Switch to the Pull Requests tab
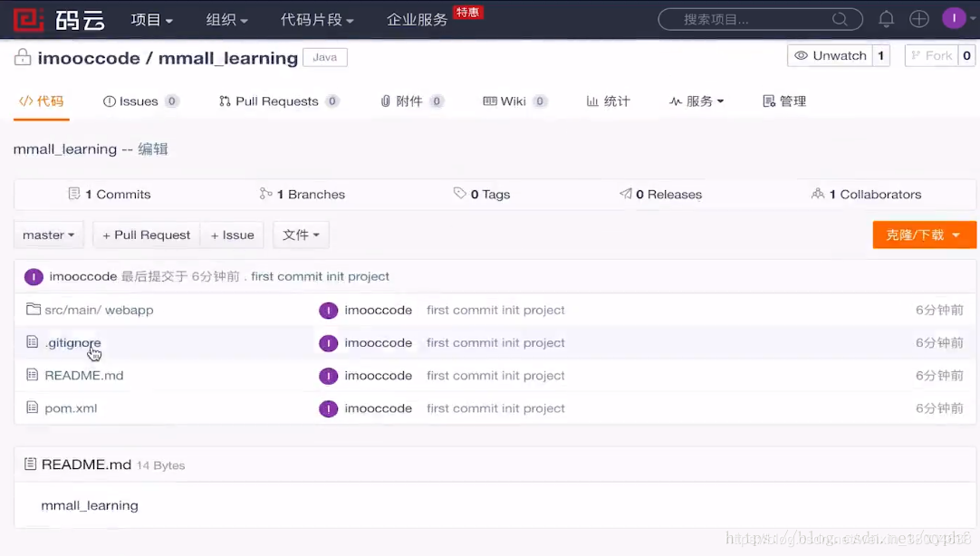 [x=279, y=101]
